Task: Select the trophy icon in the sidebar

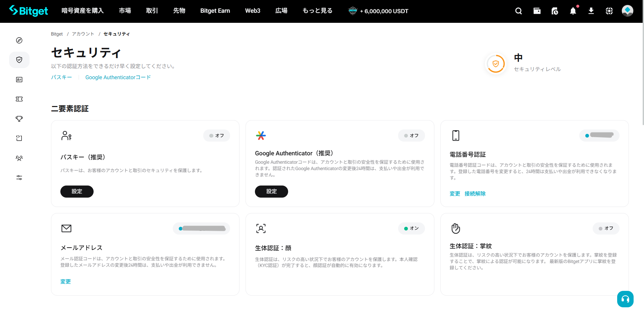Action: [19, 119]
